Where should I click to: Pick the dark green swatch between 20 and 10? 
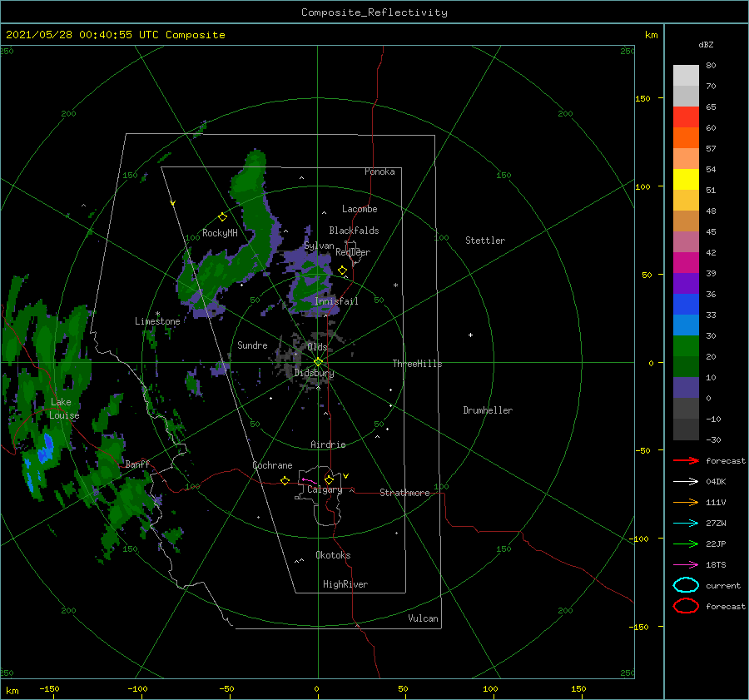(x=686, y=366)
